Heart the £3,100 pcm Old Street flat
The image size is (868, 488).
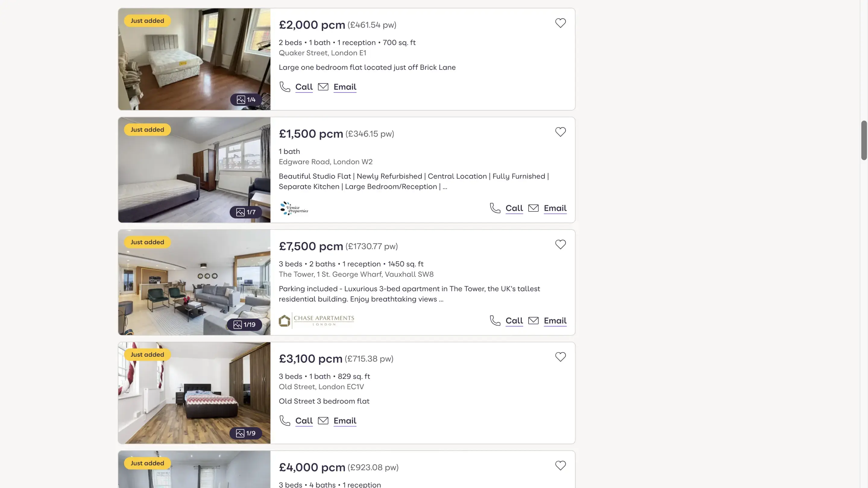560,357
